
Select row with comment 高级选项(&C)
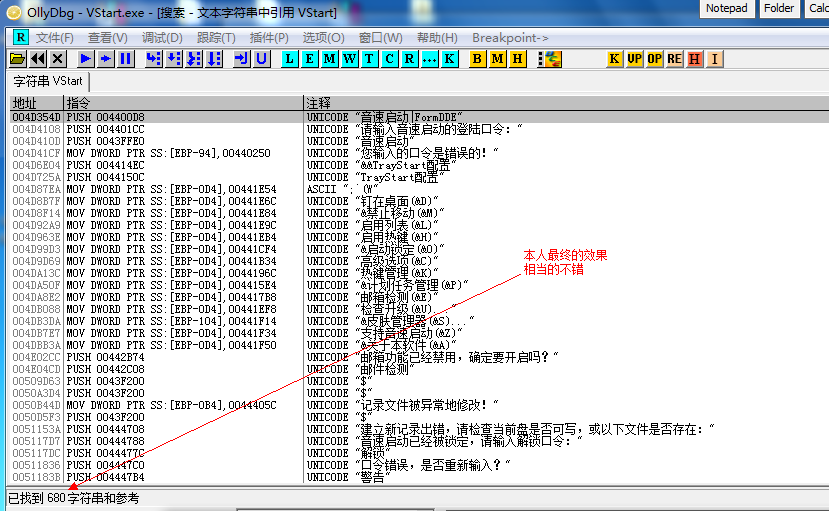click(419, 261)
